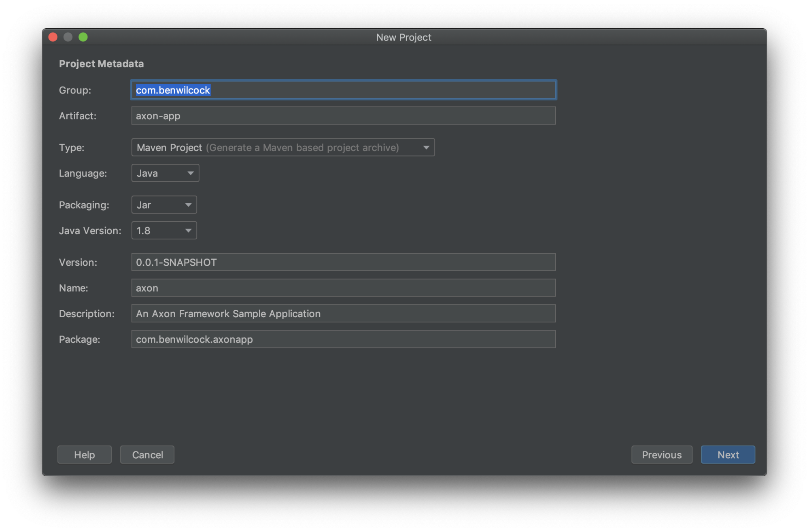Image resolution: width=809 pixels, height=532 pixels.
Task: Click the Previous button to go back
Action: [661, 454]
